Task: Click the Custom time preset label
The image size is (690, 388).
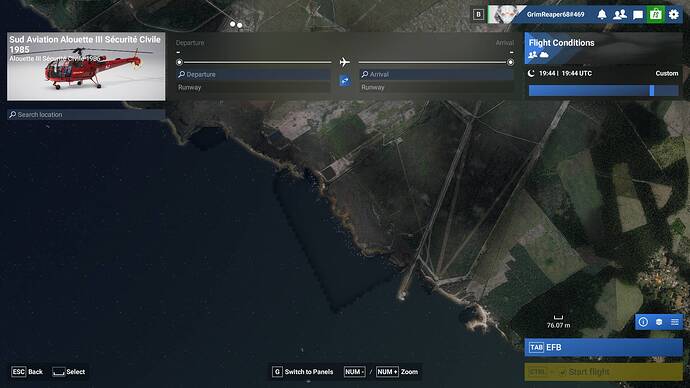Action: 667,73
